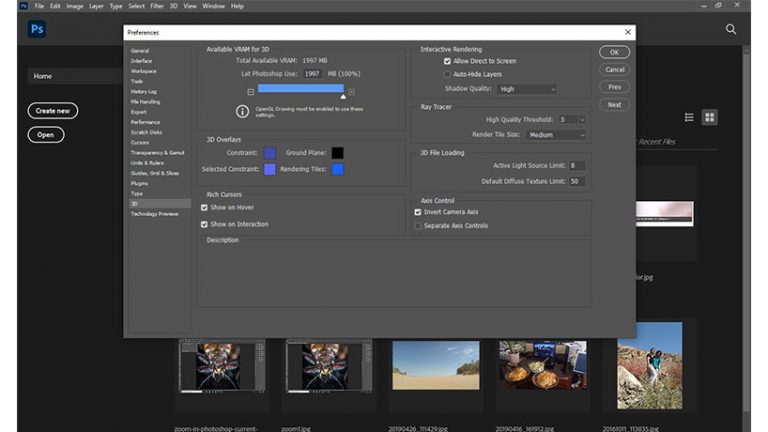Select Guides, Grid & Slices category
The height and width of the screenshot is (432, 768).
coord(154,173)
